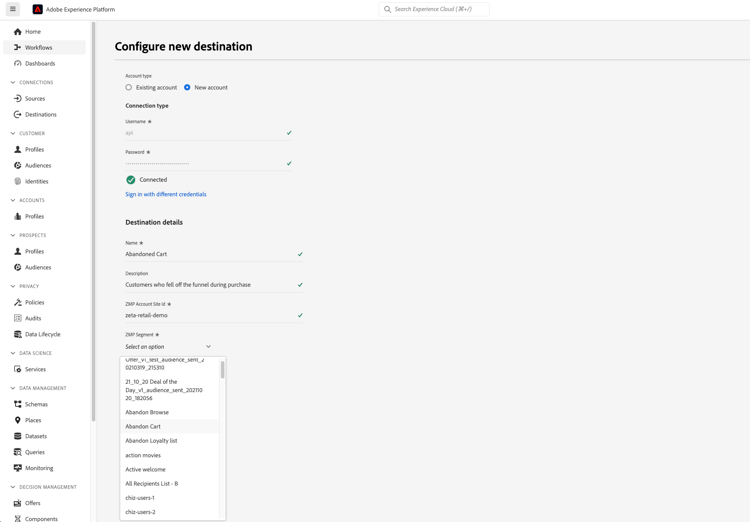Image resolution: width=750 pixels, height=522 pixels.
Task: Collapse the Data Science section
Action: click(x=12, y=353)
